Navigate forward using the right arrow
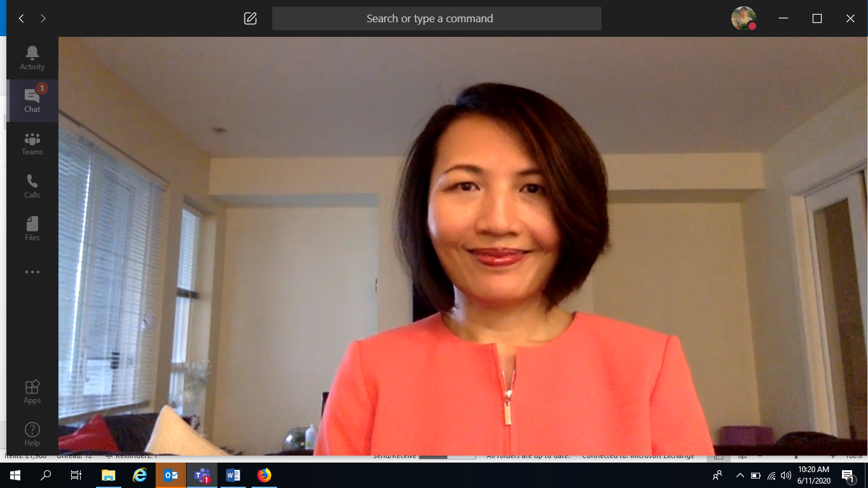 tap(43, 18)
